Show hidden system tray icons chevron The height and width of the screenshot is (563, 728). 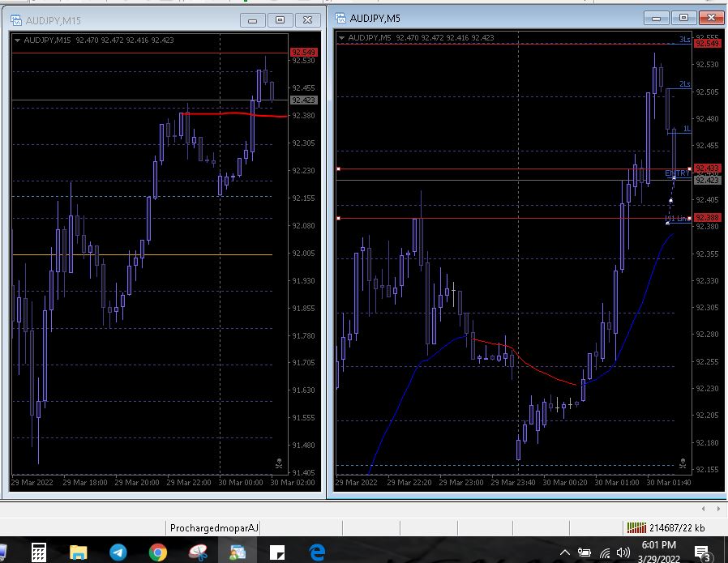[564, 552]
